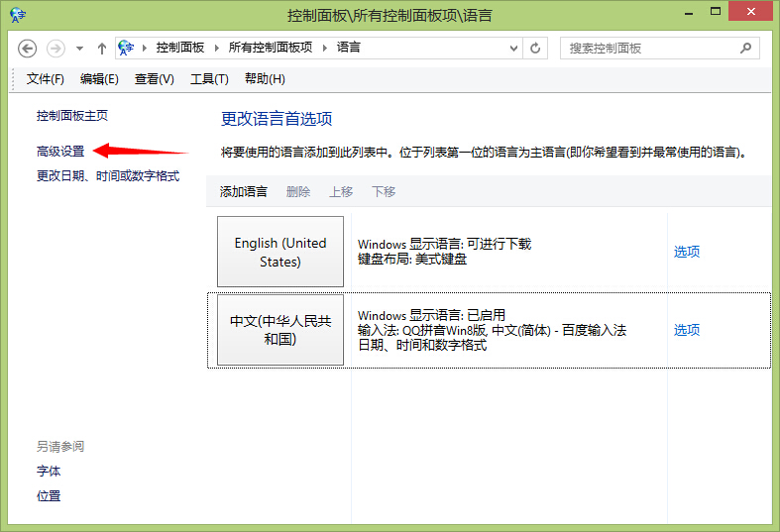Click 添加语言 in the toolbar
Screen dimensions: 780x532
(243, 191)
